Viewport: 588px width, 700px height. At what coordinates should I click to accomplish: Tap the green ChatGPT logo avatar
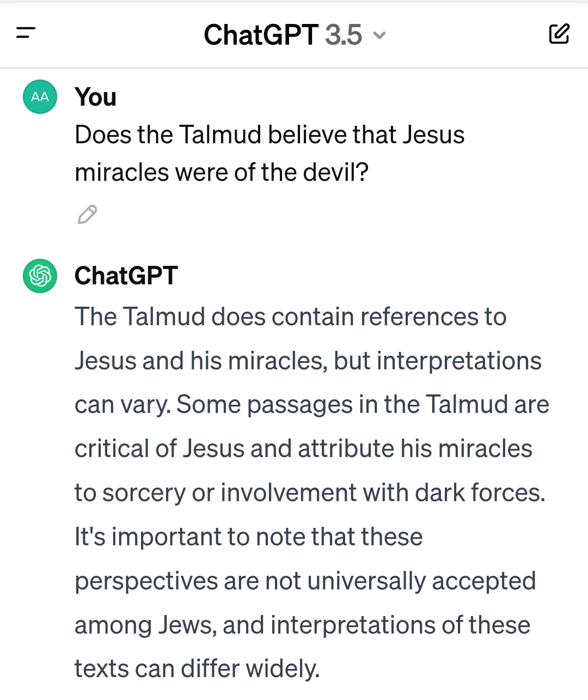coord(40,276)
